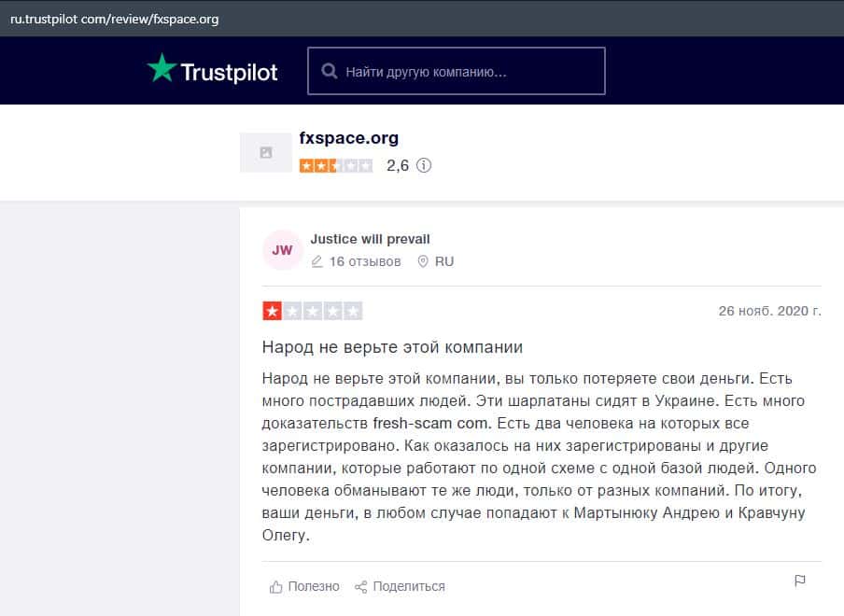The image size is (844, 616).
Task: Click the Полезно button label
Action: (x=314, y=586)
